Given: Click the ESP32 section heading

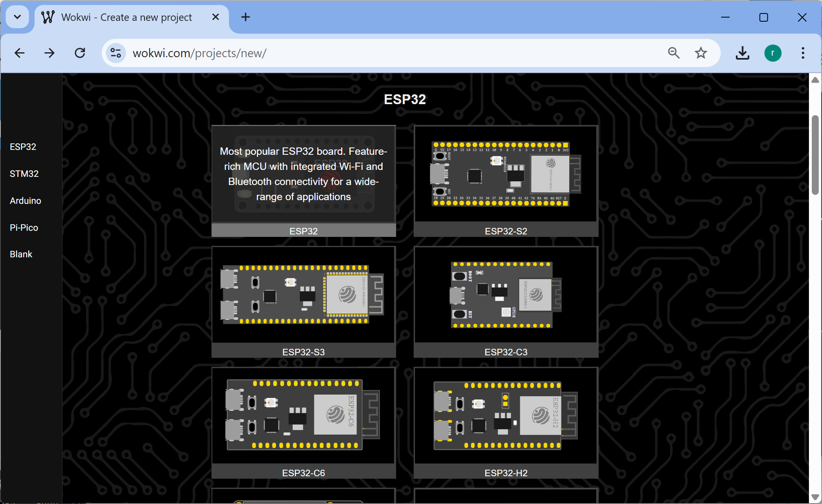Looking at the screenshot, I should pyautogui.click(x=405, y=99).
